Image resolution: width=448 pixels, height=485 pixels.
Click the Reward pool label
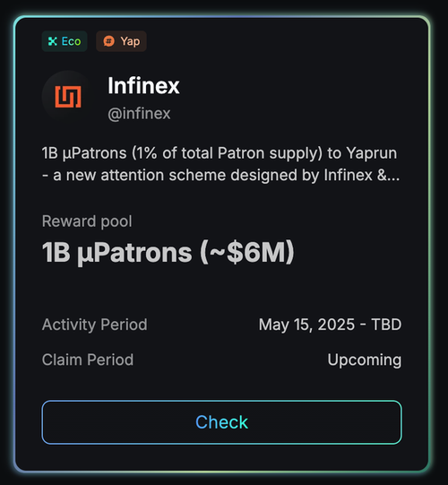click(87, 221)
